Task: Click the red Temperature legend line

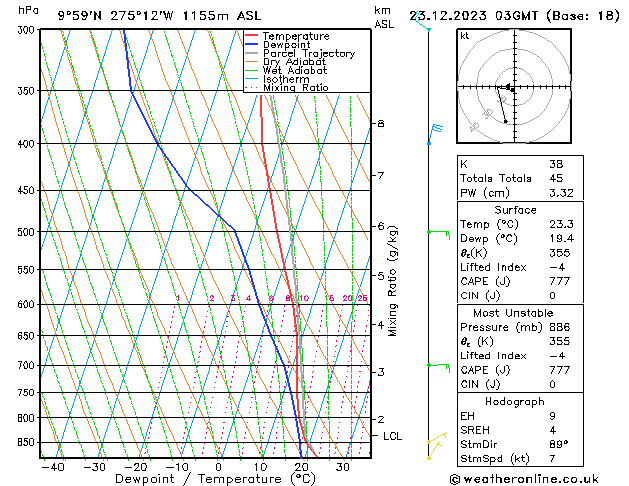Action: click(x=252, y=36)
